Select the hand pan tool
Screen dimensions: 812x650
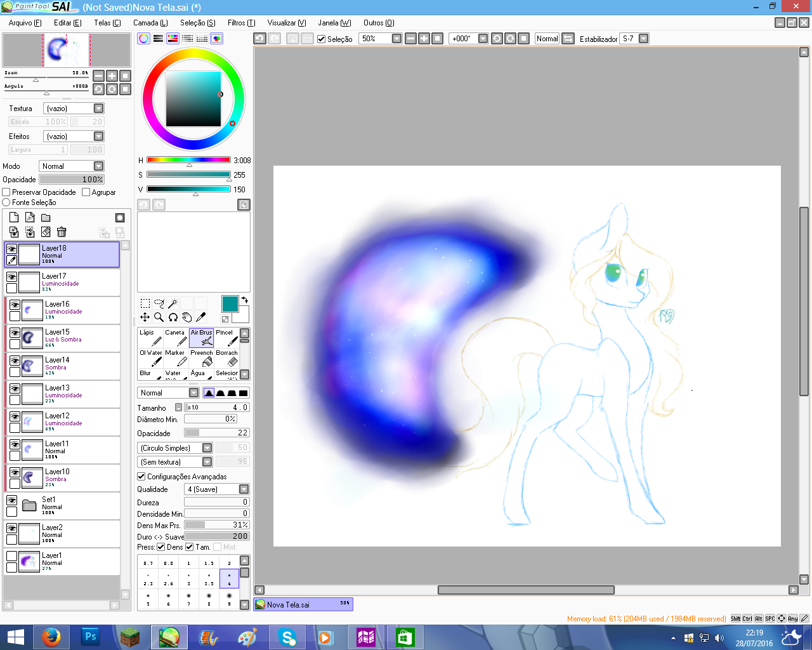pos(187,317)
